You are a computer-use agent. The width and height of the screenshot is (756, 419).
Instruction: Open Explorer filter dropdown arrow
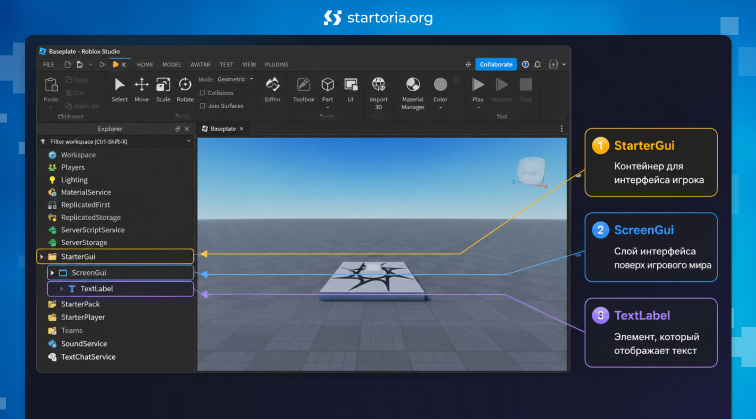click(x=189, y=141)
